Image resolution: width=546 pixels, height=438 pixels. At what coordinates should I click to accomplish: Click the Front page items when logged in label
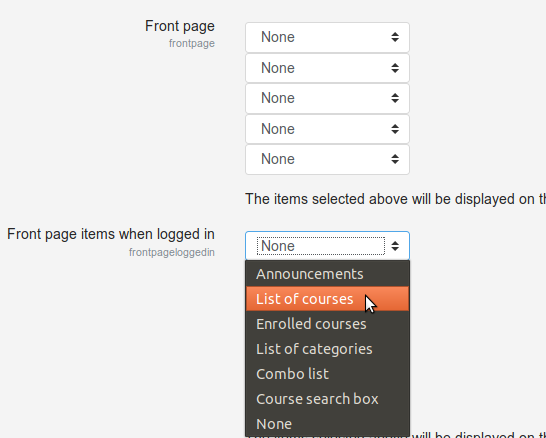click(x=111, y=234)
